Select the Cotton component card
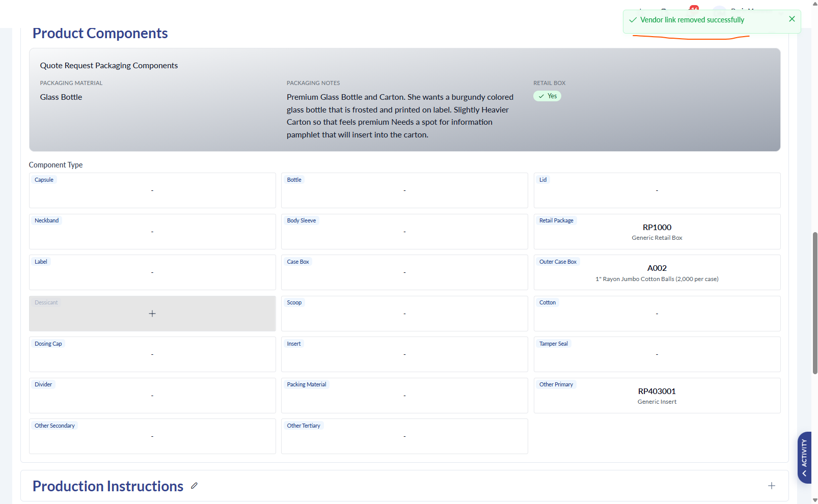The width and height of the screenshot is (818, 504). pos(657,314)
